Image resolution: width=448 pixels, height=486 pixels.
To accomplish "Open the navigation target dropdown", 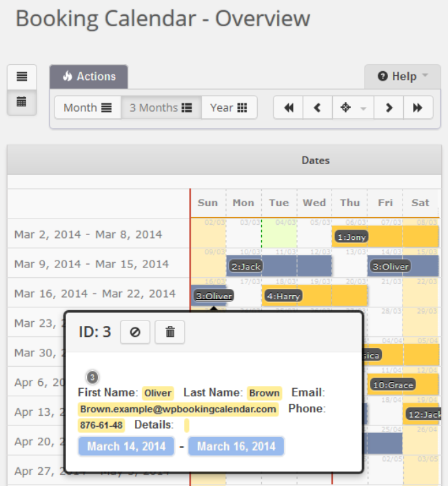I will click(353, 108).
